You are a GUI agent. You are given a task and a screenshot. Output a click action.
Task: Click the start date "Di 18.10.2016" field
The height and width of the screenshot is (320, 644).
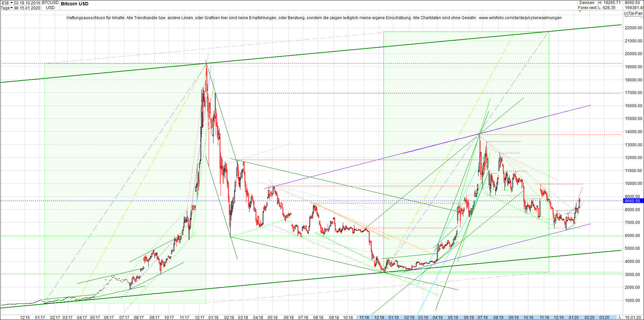point(27,2)
